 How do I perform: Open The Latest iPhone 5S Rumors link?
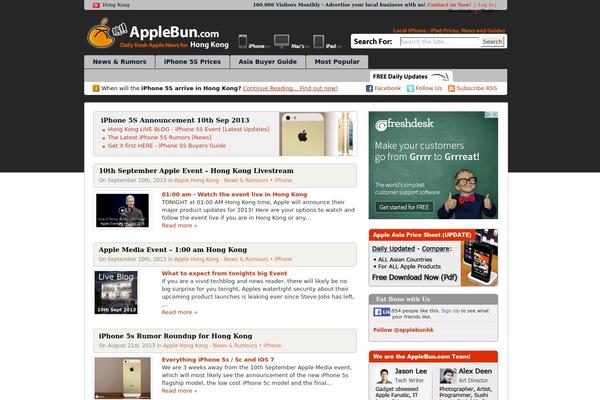click(159, 137)
